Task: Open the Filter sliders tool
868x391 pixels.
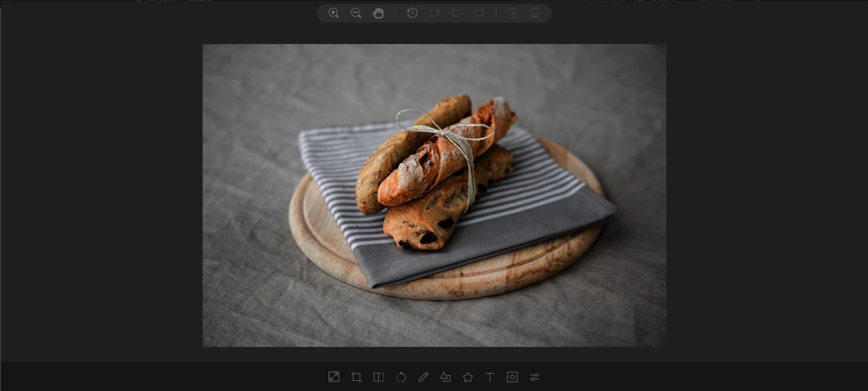Action: 535,377
